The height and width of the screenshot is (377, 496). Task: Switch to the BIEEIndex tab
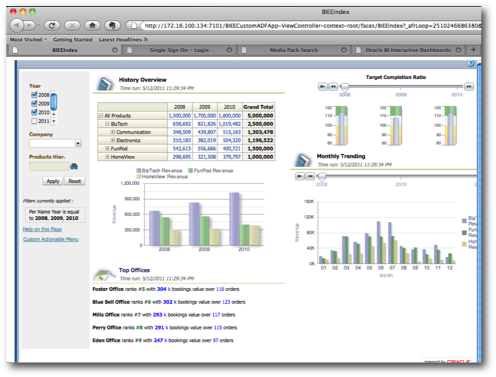pyautogui.click(x=65, y=50)
